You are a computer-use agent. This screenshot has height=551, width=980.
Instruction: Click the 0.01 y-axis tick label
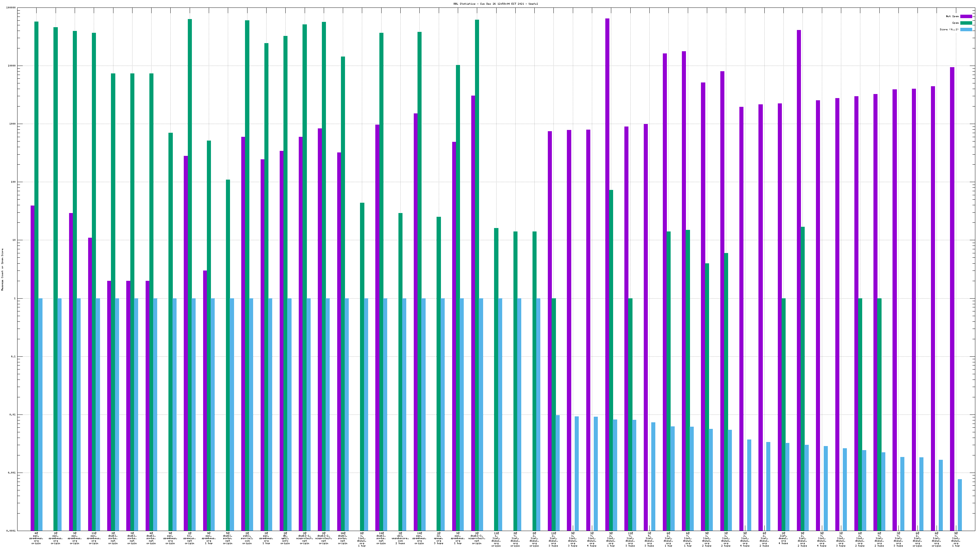pyautogui.click(x=13, y=415)
